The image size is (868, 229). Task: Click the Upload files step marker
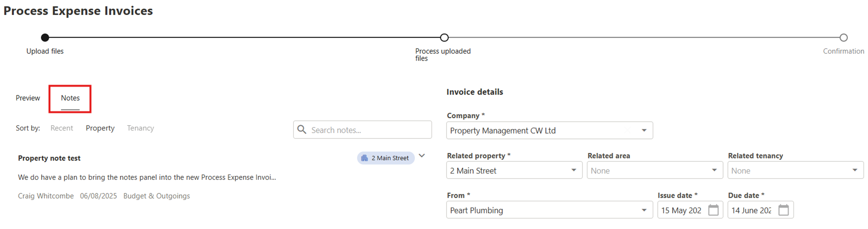(x=45, y=38)
